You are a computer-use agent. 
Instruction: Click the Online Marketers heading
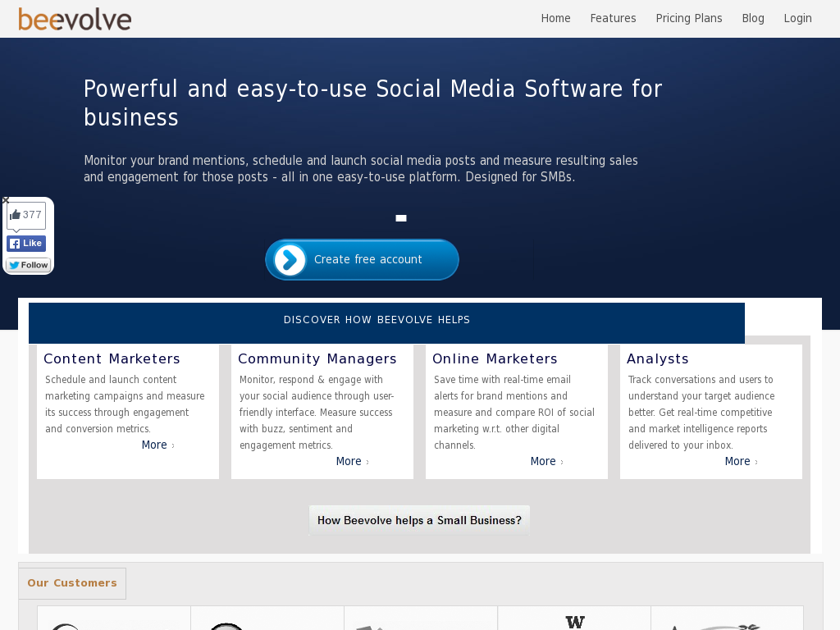click(x=495, y=359)
